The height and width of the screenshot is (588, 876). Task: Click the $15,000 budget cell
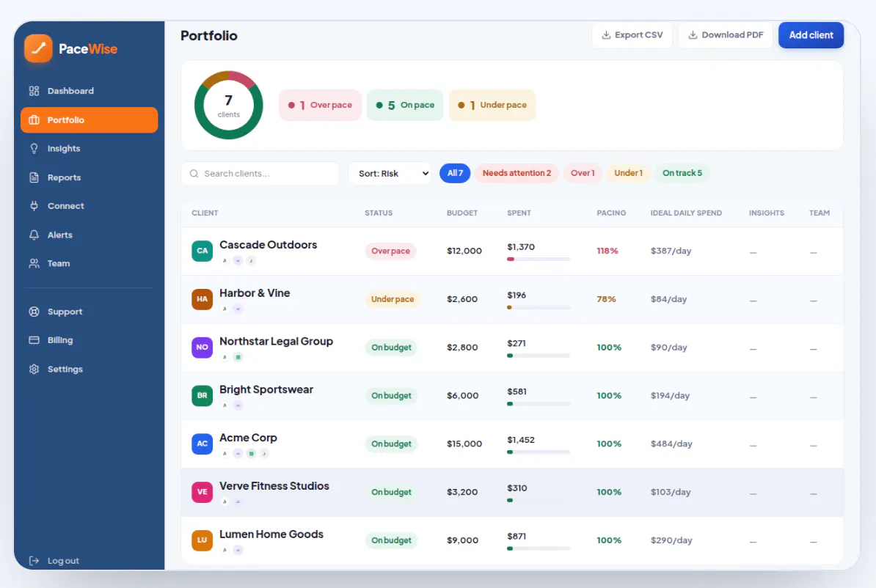pos(464,444)
